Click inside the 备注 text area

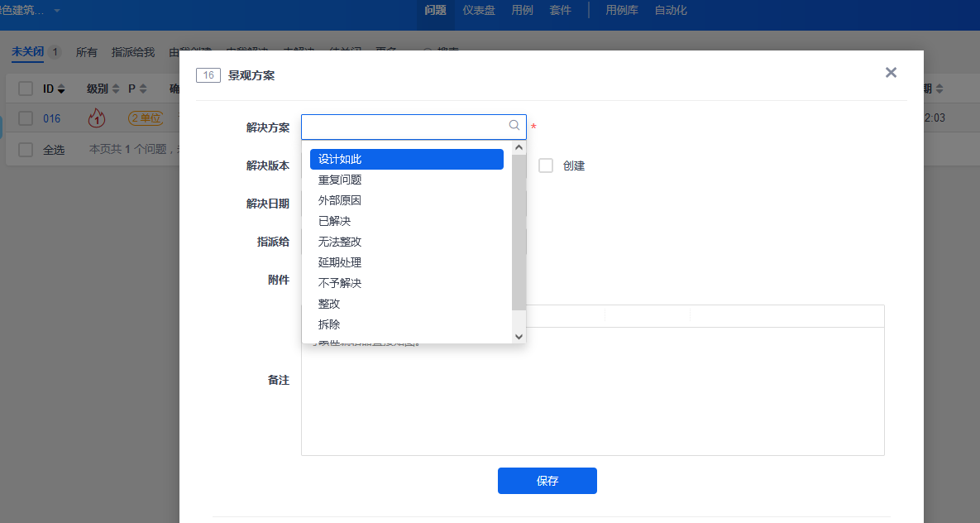tap(592, 397)
